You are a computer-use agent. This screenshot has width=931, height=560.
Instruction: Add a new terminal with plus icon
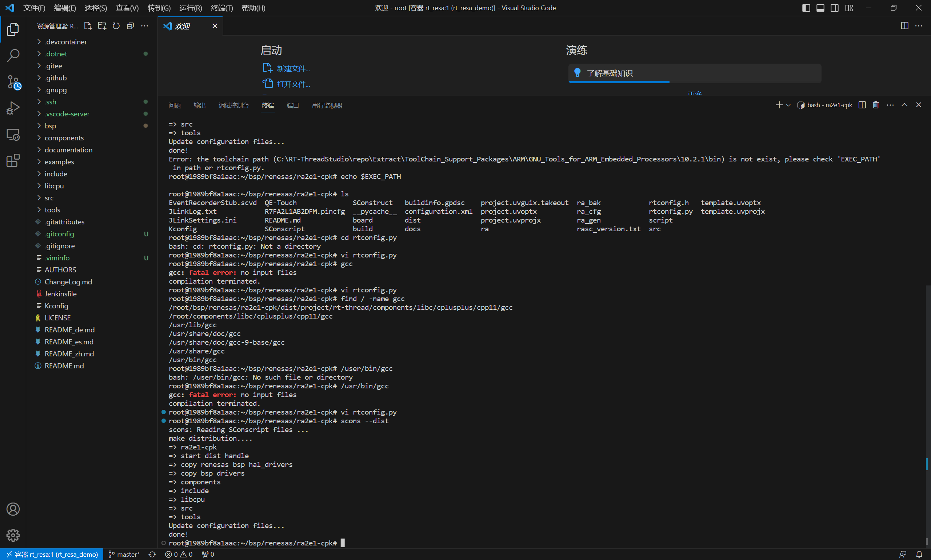pos(779,105)
